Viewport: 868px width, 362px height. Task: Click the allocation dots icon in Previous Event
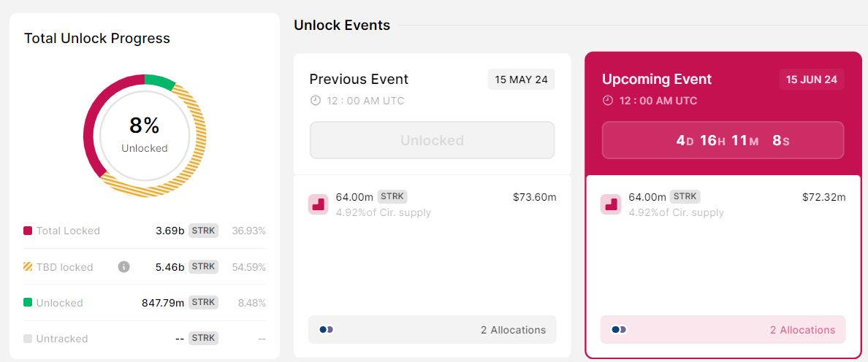click(326, 330)
